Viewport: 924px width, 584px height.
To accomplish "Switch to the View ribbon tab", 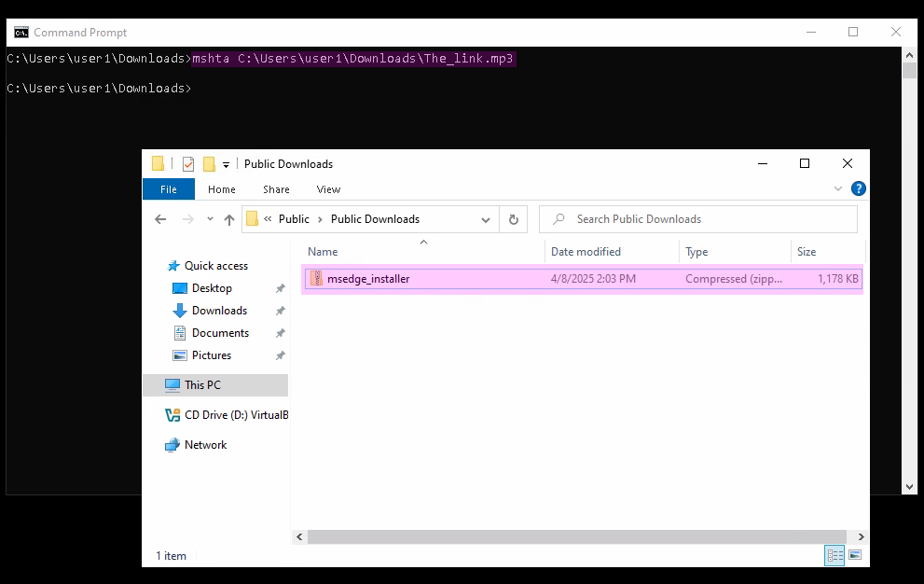I will pos(328,189).
